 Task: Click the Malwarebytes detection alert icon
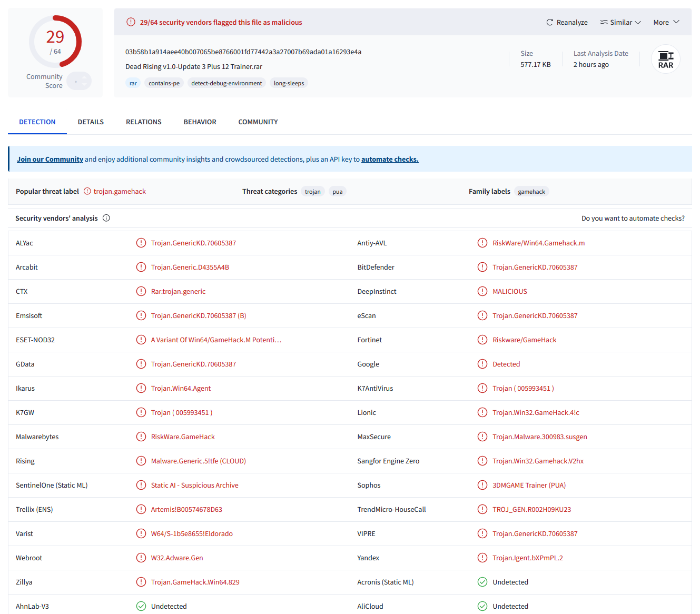tap(141, 437)
